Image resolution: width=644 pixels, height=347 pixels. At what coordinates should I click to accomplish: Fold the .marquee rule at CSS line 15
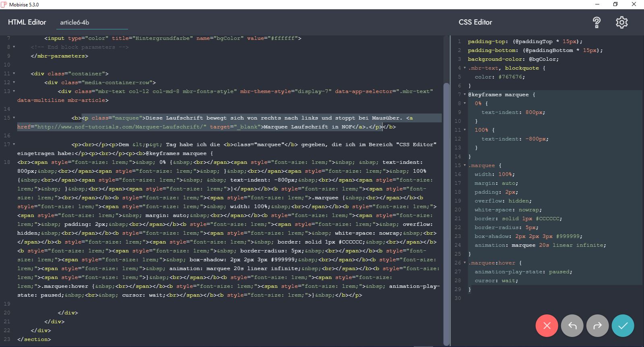point(464,165)
